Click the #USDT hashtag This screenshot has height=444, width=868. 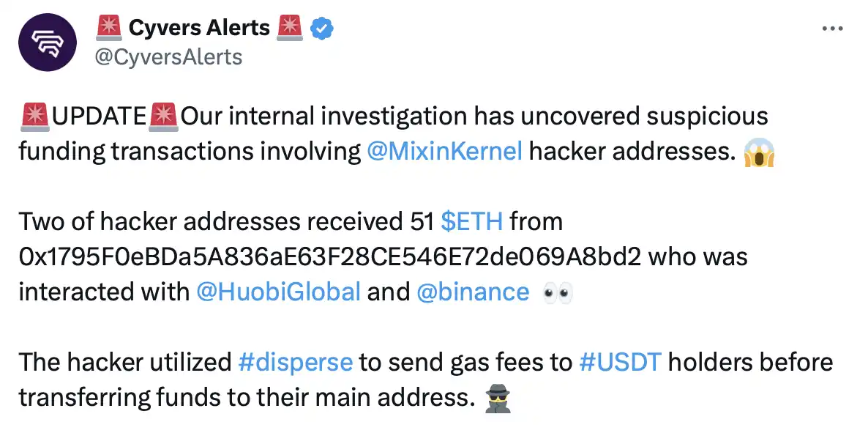click(x=621, y=362)
